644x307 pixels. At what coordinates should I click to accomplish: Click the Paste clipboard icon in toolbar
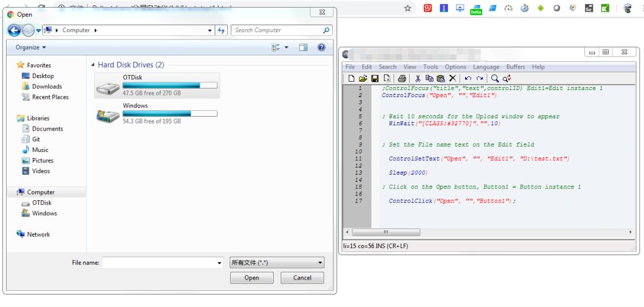[441, 79]
